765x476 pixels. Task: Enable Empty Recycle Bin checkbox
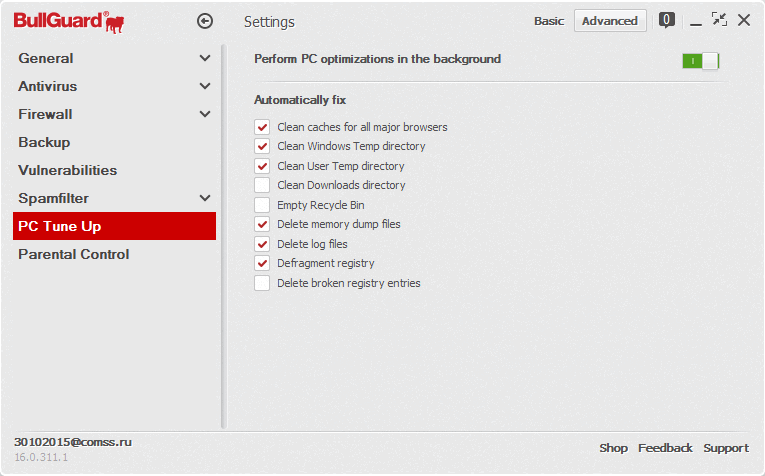coord(262,205)
